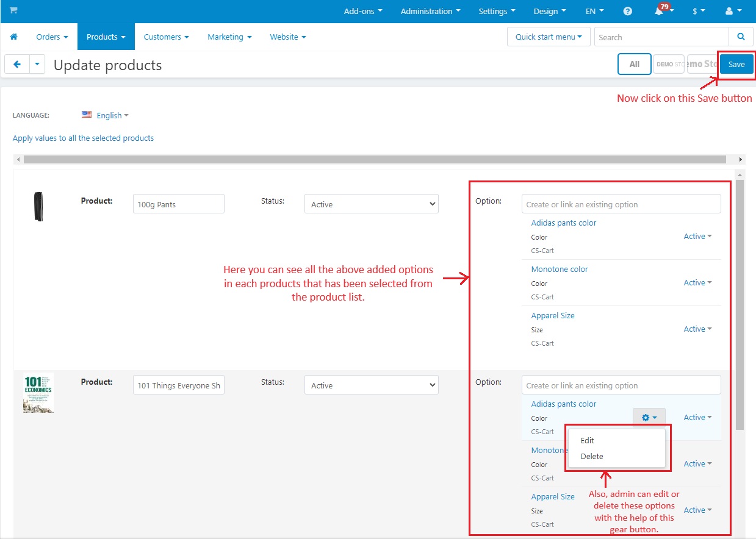Open the Marketing menu
Screen dimensions: 756x539
229,37
